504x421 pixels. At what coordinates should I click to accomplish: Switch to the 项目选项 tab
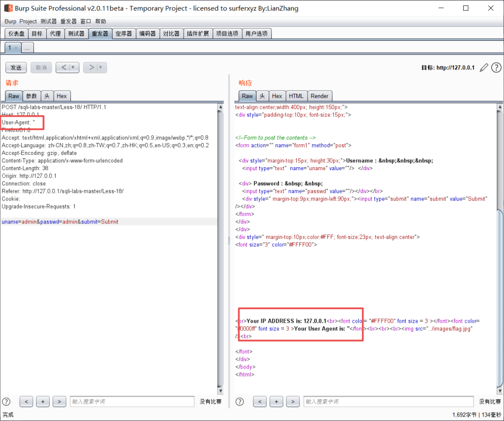227,34
